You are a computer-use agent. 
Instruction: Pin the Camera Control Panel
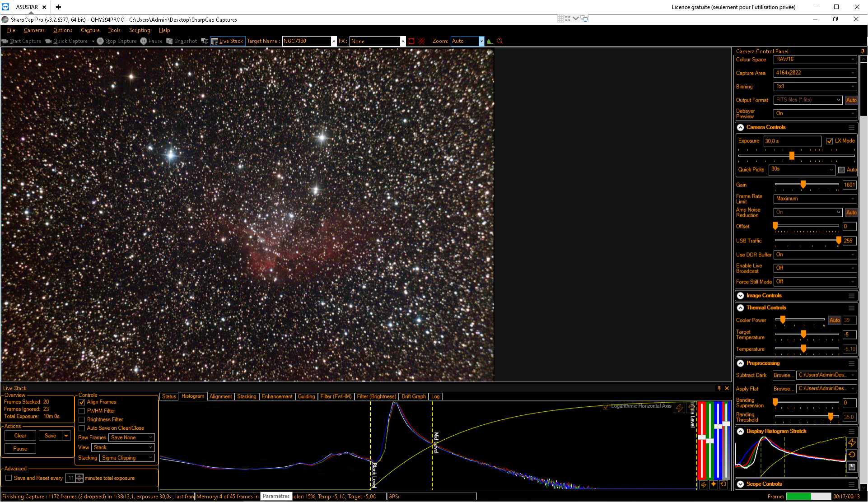tap(863, 51)
